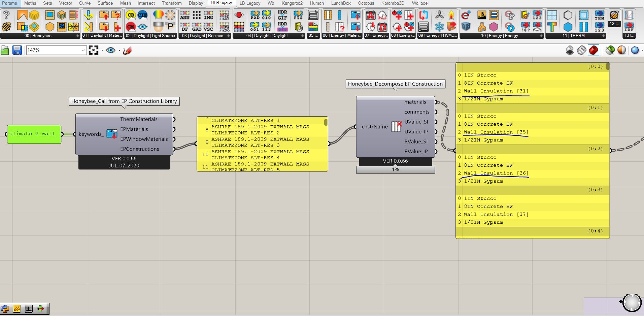Click the download icon in bottom-left tray
Viewport: 644px width, 316px height.
29,308
